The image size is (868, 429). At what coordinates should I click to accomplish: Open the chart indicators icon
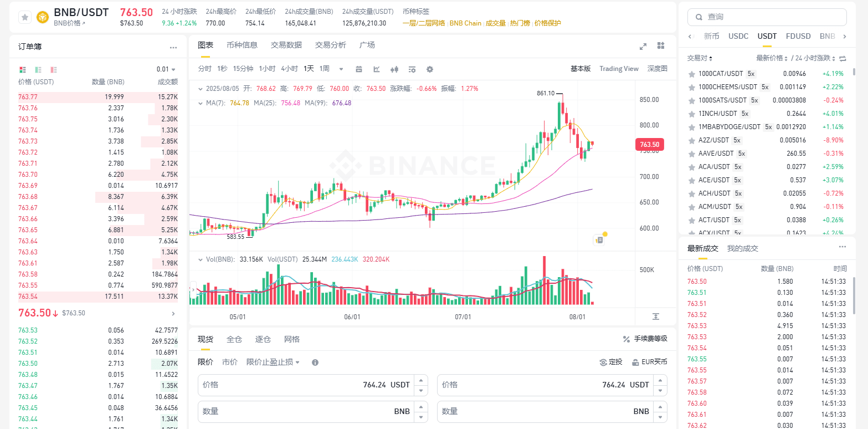[x=412, y=69]
